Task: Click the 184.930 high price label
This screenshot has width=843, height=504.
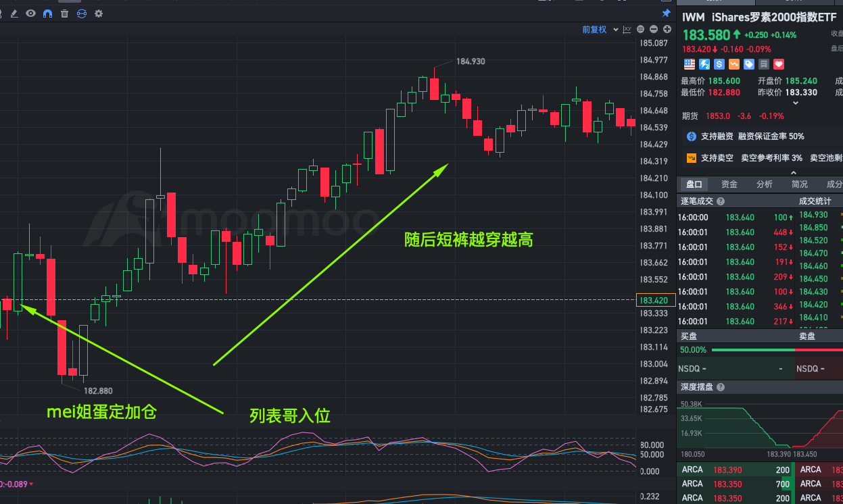Action: tap(471, 61)
